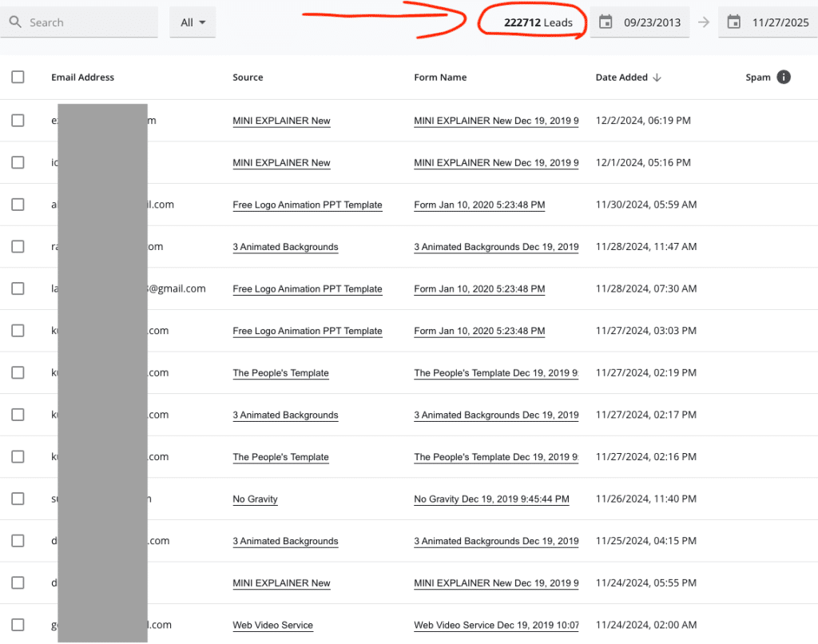Click the Spam column header
Screen dimensions: 818x644
tap(757, 78)
